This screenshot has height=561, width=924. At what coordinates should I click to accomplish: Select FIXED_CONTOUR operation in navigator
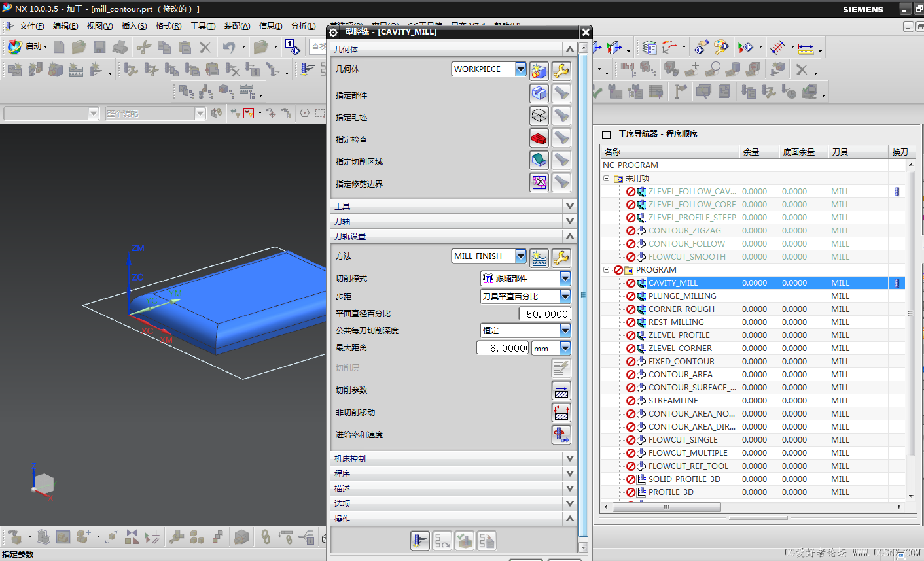click(681, 361)
